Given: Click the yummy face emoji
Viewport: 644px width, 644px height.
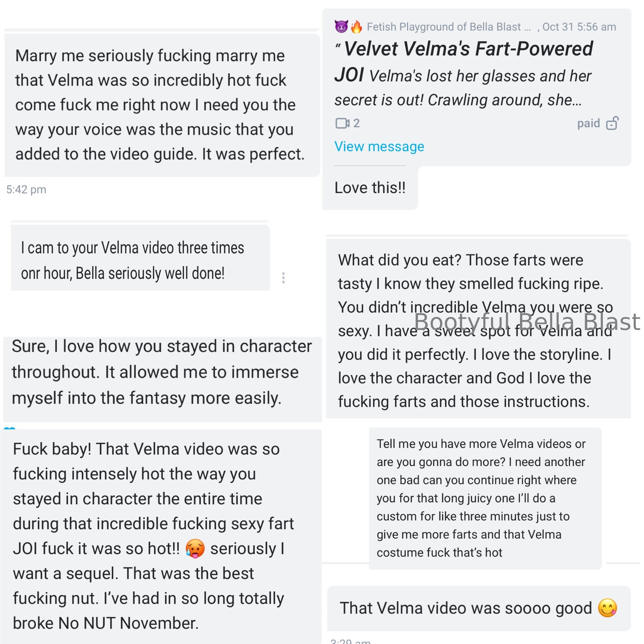Looking at the screenshot, I should [607, 608].
